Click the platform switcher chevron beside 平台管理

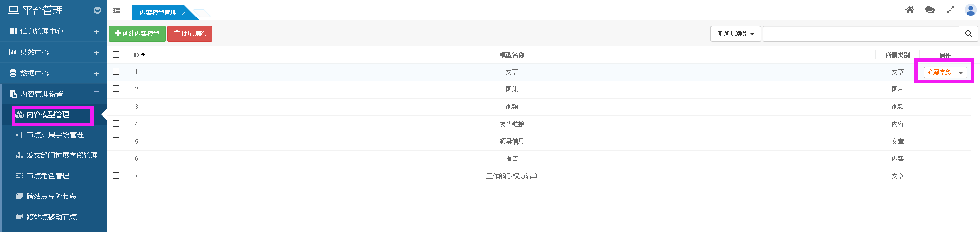click(x=97, y=10)
